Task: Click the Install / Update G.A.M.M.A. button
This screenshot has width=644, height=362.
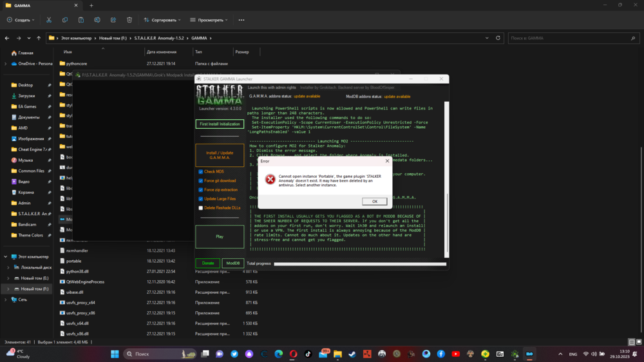Action: [220, 155]
